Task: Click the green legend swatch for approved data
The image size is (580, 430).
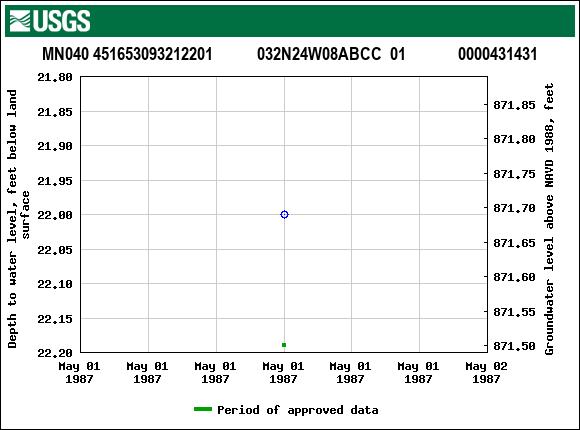Action: (x=203, y=409)
